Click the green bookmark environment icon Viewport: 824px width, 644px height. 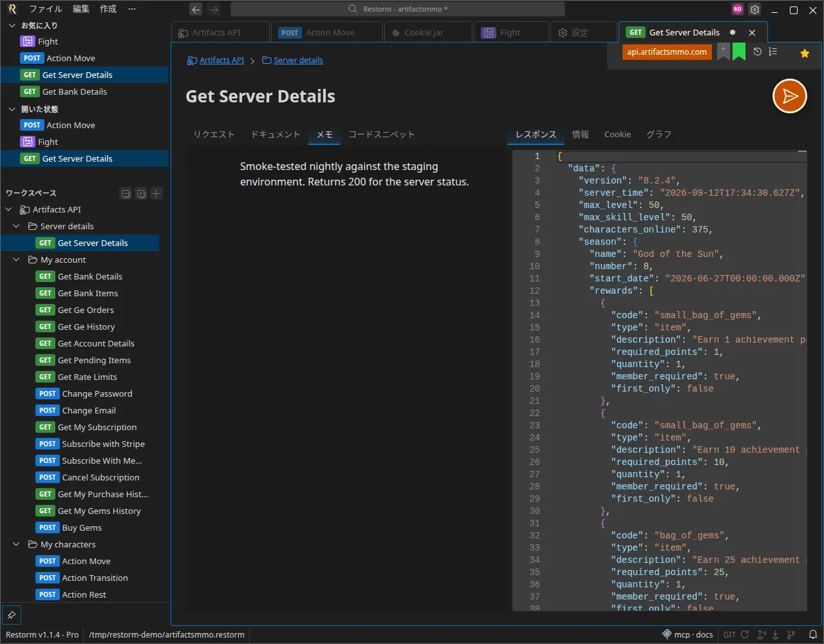click(739, 52)
